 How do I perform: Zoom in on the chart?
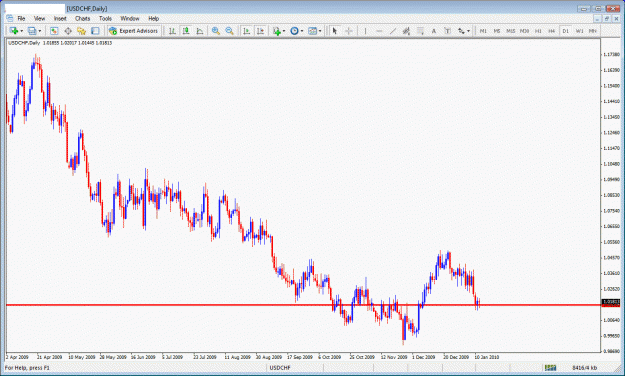[216, 31]
